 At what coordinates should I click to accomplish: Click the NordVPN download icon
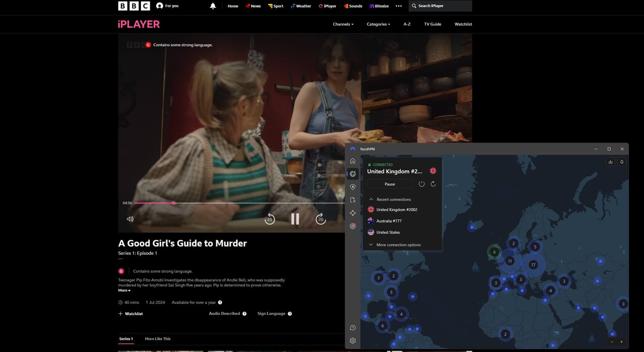click(610, 162)
